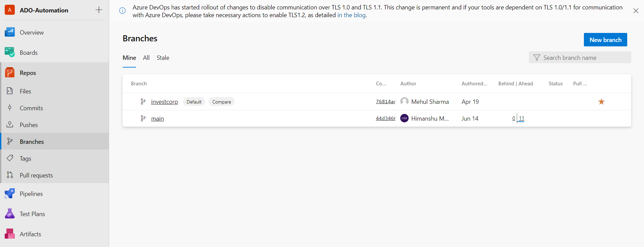Click the Status column header
This screenshot has width=644, height=247.
point(556,84)
